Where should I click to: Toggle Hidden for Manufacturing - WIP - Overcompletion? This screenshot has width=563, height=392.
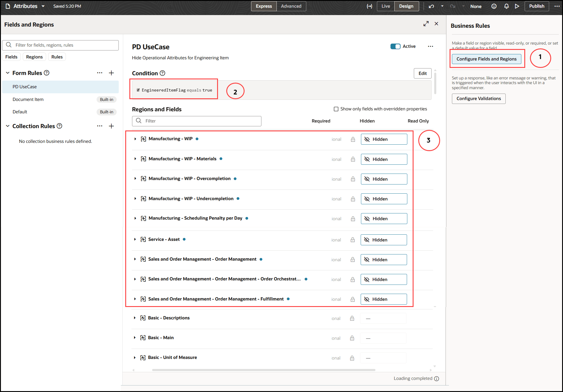point(384,179)
